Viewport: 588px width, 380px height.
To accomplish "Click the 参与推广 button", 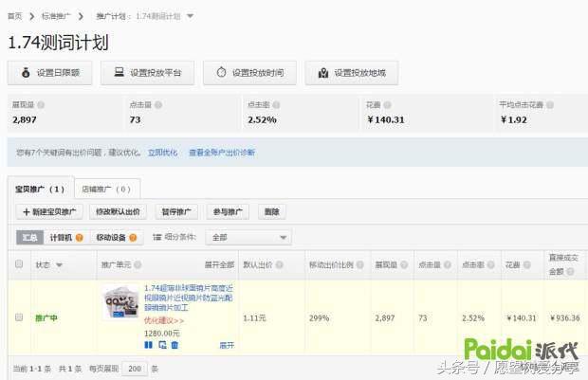I will coord(228,211).
